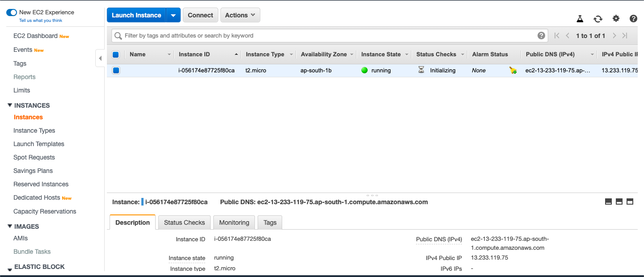Click the details pane resize handle dots
Screen dimensions: 644x277
[x=372, y=195]
